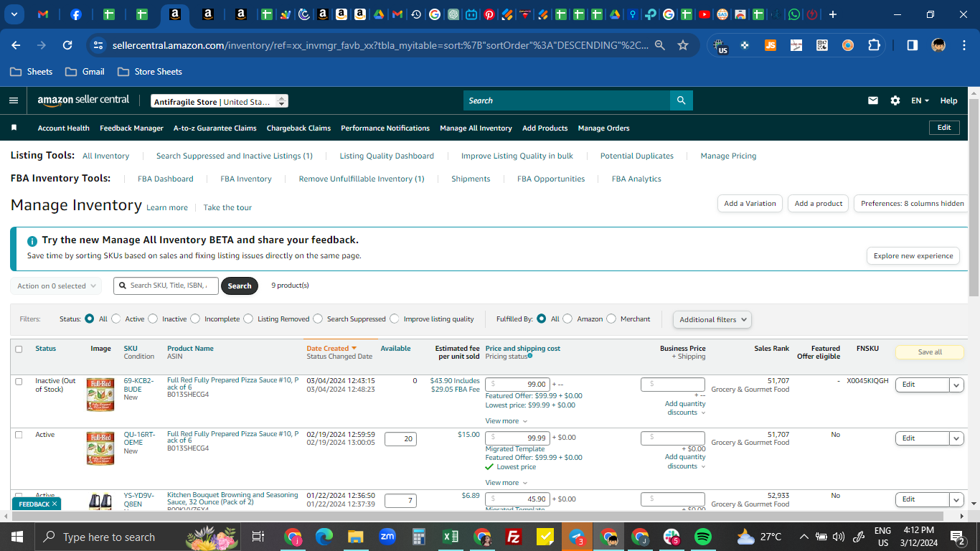This screenshot has height=551, width=980.
Task: Open Spotify from the taskbar
Action: pos(703,537)
